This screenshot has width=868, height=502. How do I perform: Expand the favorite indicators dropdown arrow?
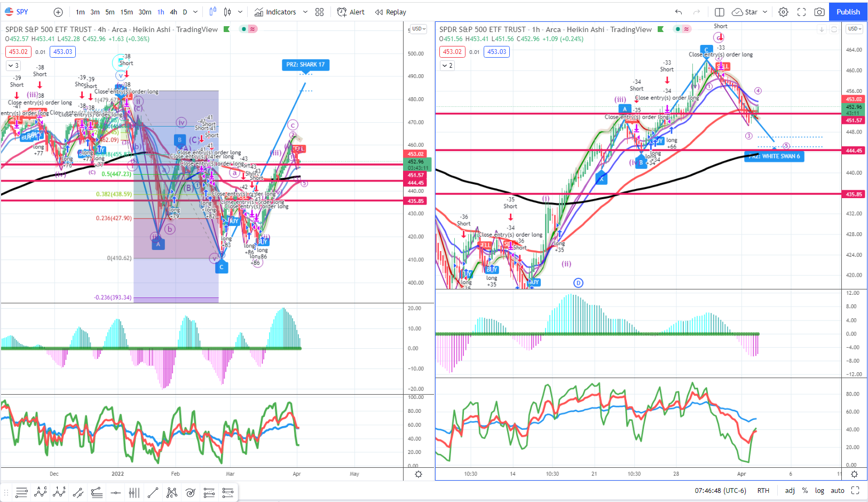click(305, 12)
